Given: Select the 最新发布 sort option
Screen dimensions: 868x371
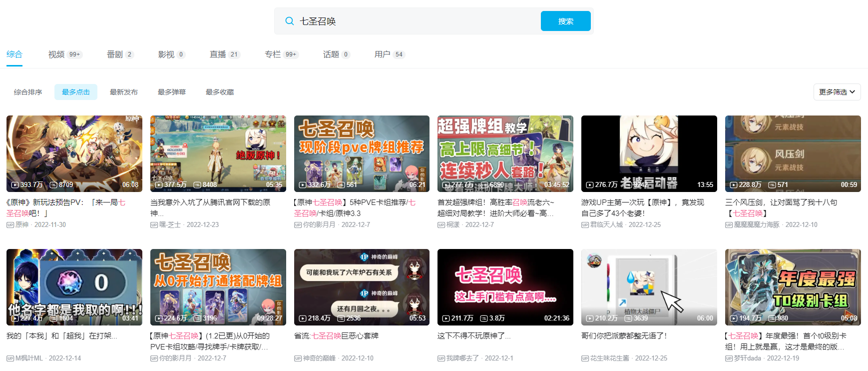Looking at the screenshot, I should coord(124,92).
